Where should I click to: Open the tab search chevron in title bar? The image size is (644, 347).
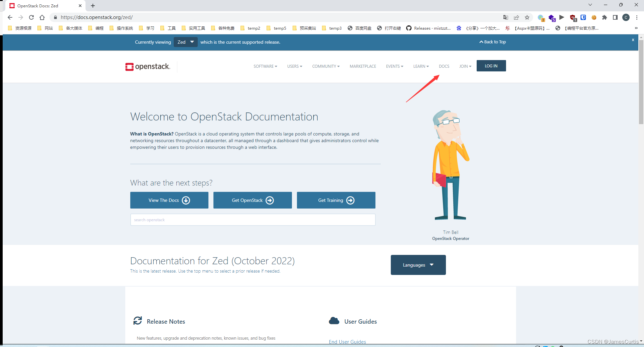(x=590, y=5)
